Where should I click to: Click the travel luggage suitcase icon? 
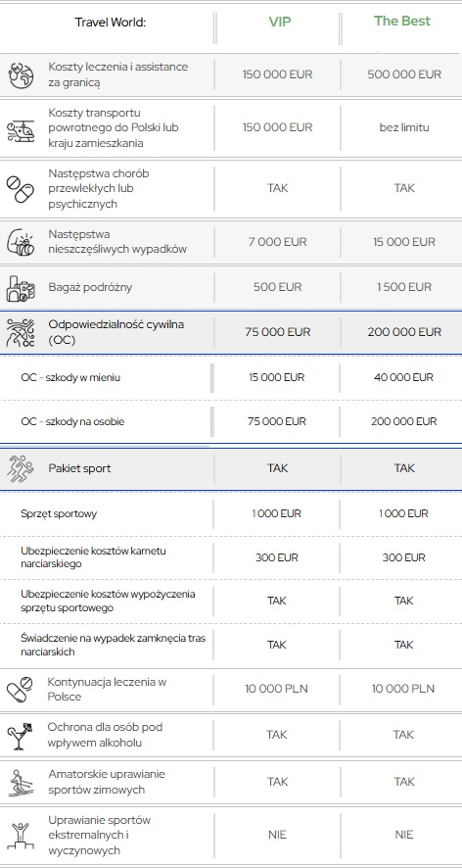coord(21,288)
